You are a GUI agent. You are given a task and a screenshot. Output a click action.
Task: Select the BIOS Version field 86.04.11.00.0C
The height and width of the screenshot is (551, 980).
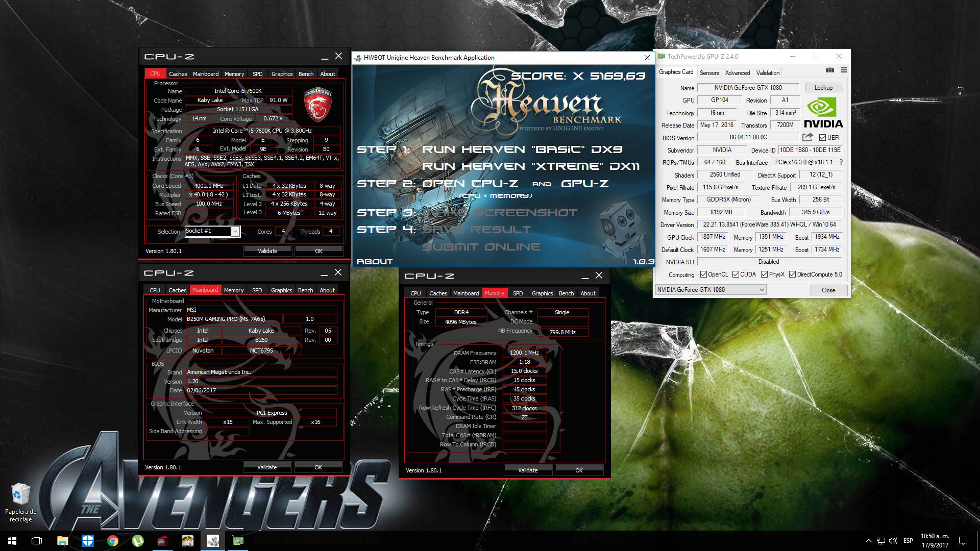[x=748, y=137]
